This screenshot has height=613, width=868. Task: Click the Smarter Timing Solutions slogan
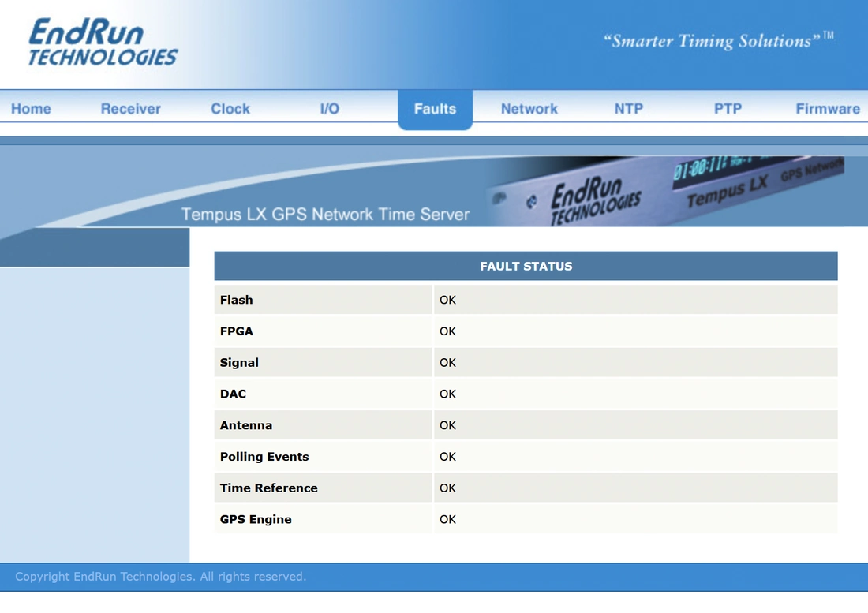tap(719, 41)
